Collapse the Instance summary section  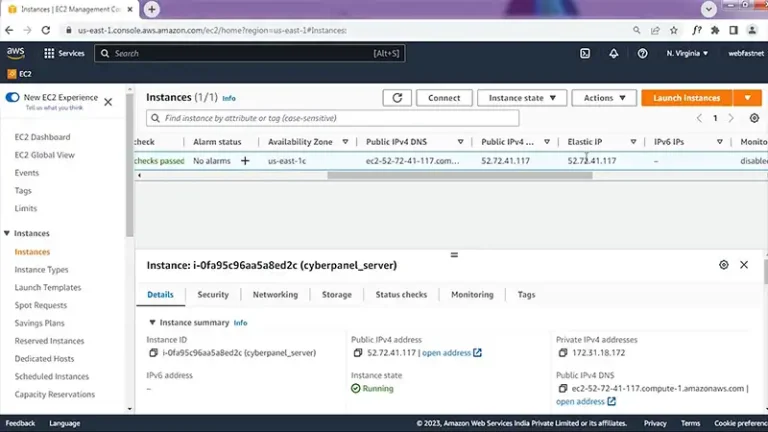[152, 323]
